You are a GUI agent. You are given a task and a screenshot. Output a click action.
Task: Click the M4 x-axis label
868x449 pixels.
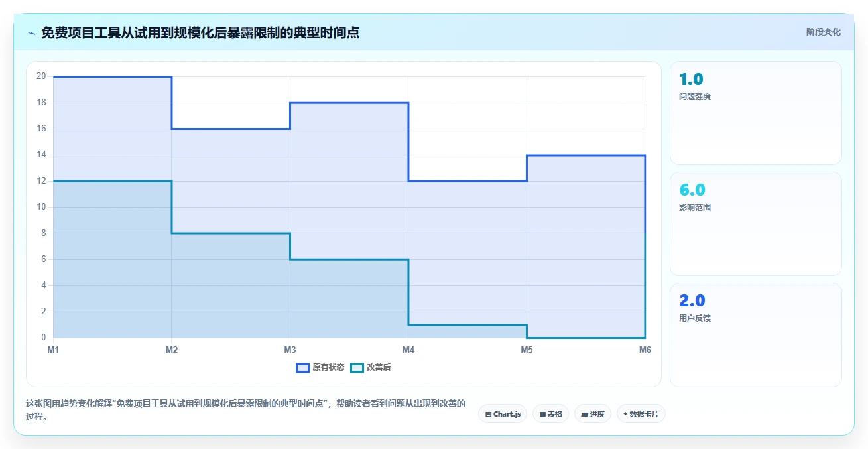pyautogui.click(x=408, y=350)
